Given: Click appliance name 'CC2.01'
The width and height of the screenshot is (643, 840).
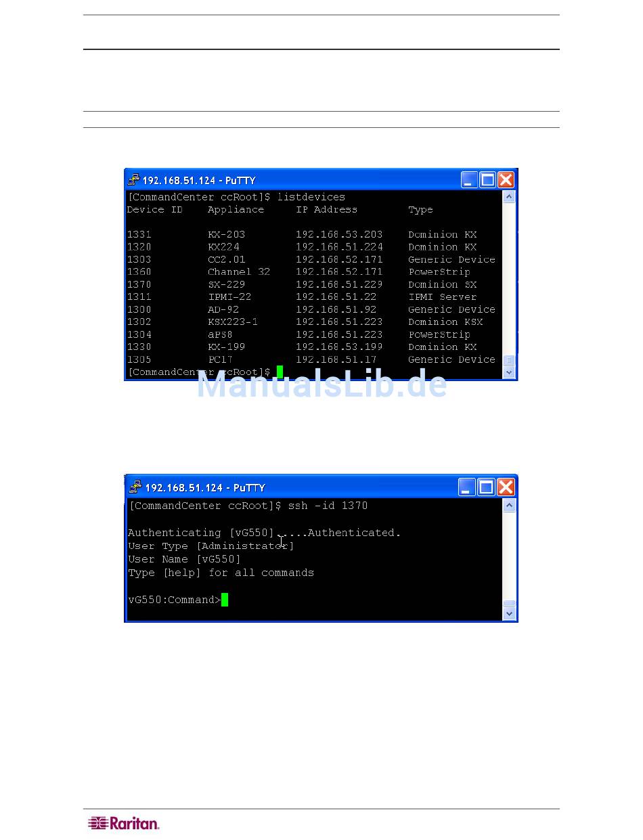Looking at the screenshot, I should 227,259.
